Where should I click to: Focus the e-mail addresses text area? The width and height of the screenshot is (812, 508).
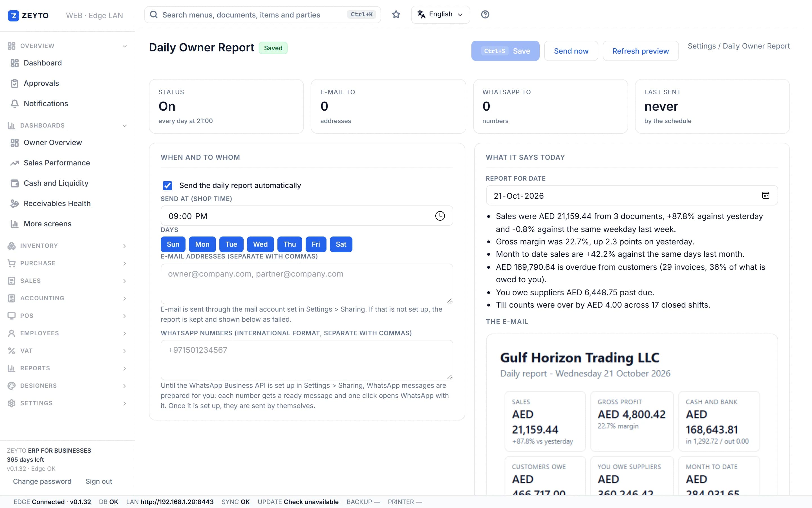(307, 284)
